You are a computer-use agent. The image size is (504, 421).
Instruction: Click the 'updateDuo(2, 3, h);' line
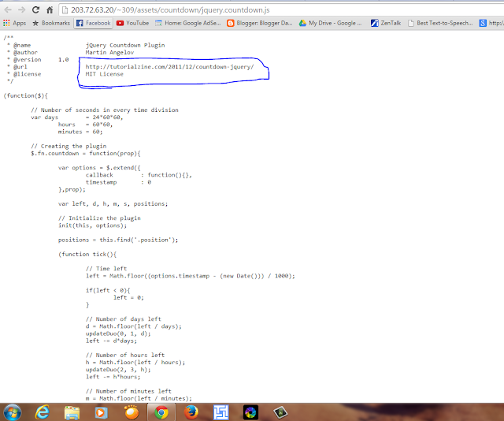pos(118,370)
